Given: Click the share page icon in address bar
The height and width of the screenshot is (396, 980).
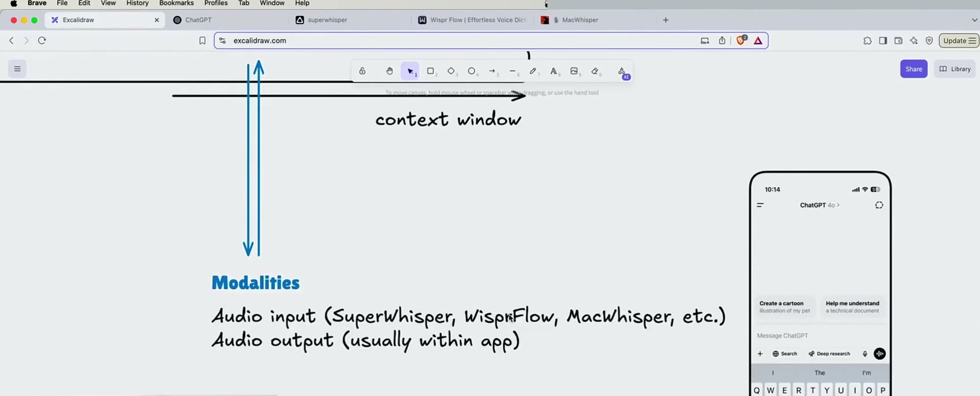Looking at the screenshot, I should (x=722, y=40).
